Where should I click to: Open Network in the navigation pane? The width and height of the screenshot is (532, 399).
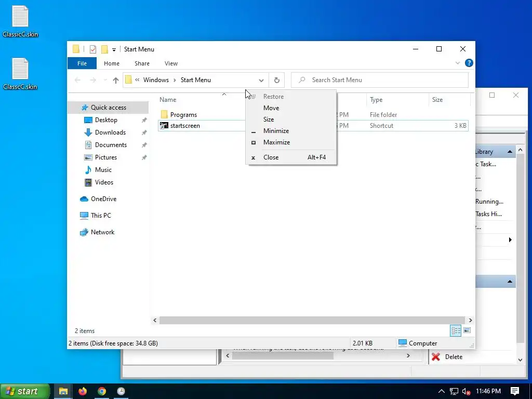coord(102,232)
